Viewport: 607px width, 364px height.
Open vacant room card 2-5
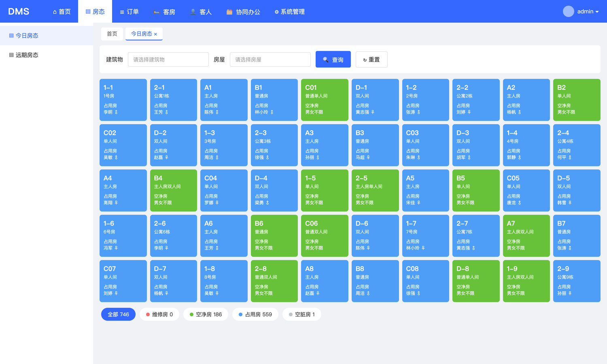click(375, 190)
